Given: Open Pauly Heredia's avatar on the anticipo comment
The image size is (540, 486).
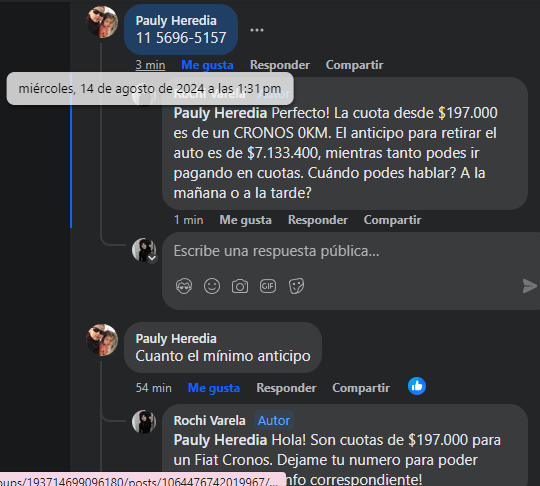Looking at the screenshot, I should point(102,340).
